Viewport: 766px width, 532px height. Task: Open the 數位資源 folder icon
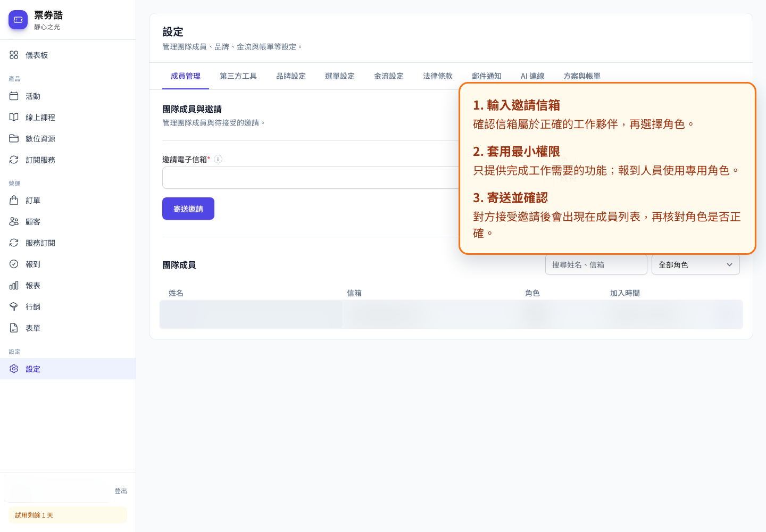coord(14,138)
